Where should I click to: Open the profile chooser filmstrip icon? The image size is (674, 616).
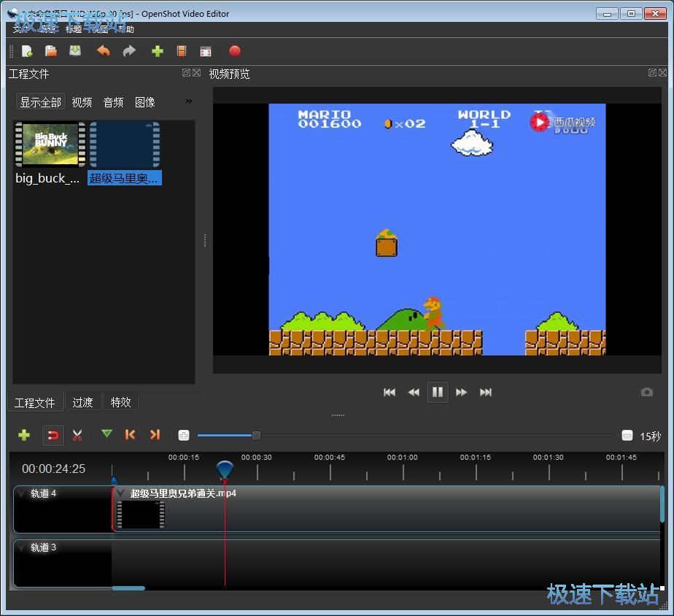(x=182, y=51)
